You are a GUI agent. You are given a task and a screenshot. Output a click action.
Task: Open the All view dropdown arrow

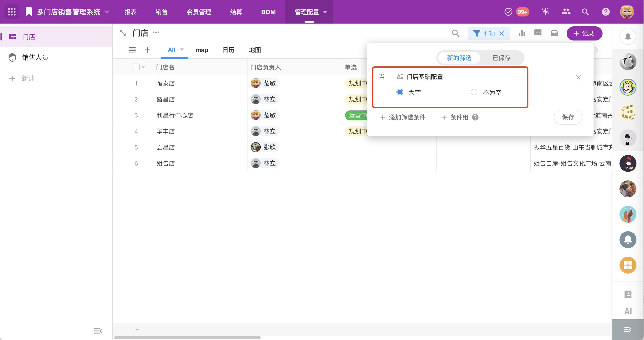[182, 50]
